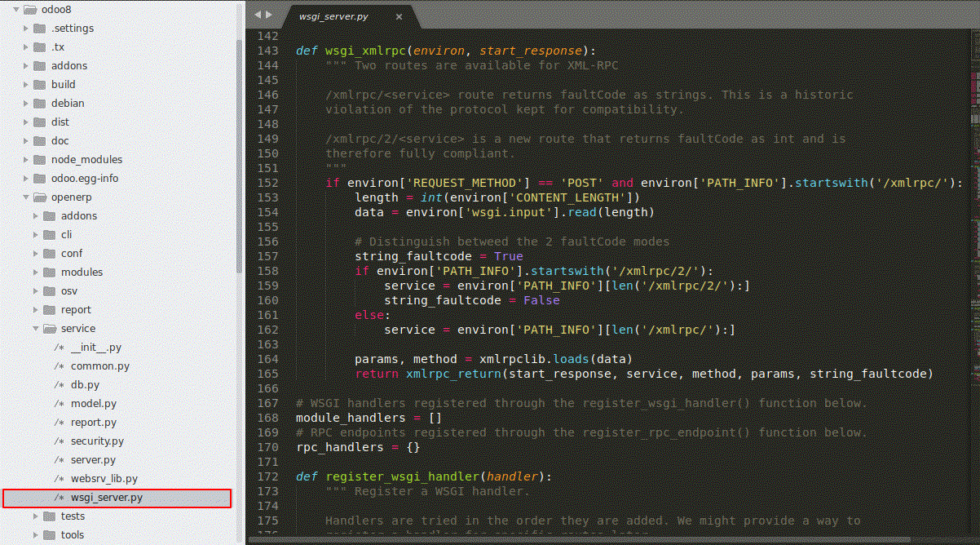
Task: Expand the tools folder
Action: tap(35, 534)
